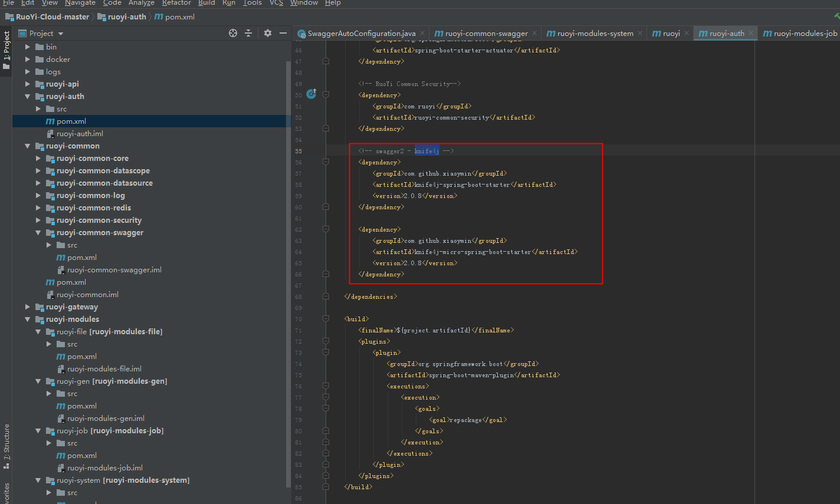Viewport: 840px width, 504px height.
Task: Select ruoyi-auth.iml in the project tree
Action: coord(78,133)
